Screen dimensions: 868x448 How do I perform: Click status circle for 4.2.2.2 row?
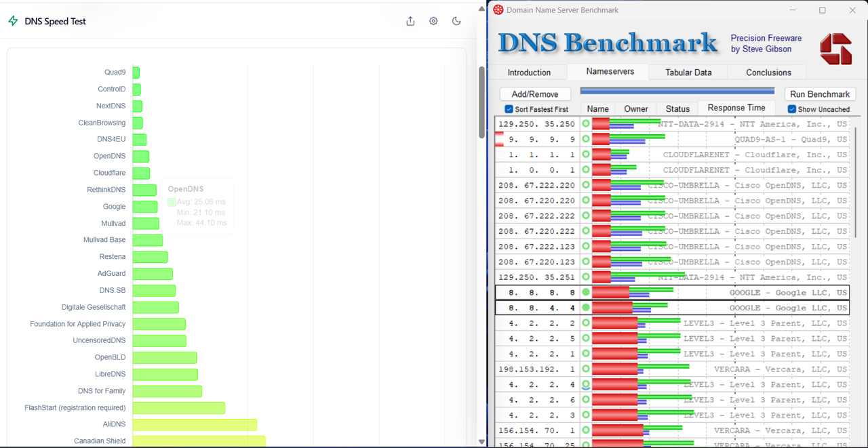586,323
